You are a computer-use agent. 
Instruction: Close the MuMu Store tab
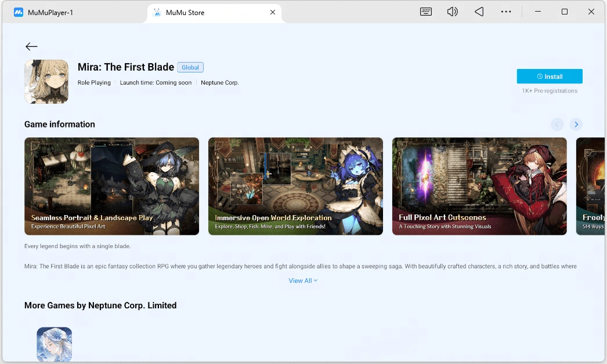pos(273,12)
